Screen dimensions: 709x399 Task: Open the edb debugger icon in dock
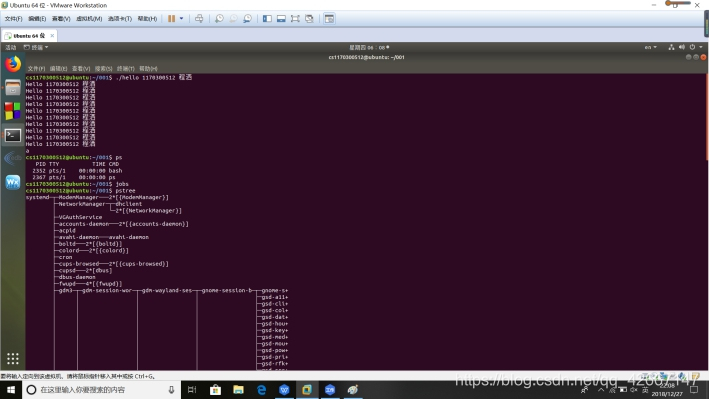pyautogui.click(x=13, y=158)
